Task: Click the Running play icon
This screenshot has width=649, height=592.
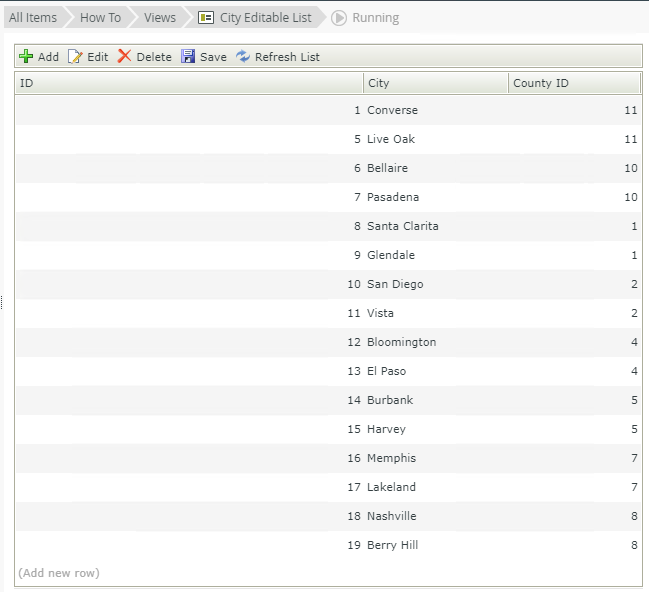Action: [339, 18]
